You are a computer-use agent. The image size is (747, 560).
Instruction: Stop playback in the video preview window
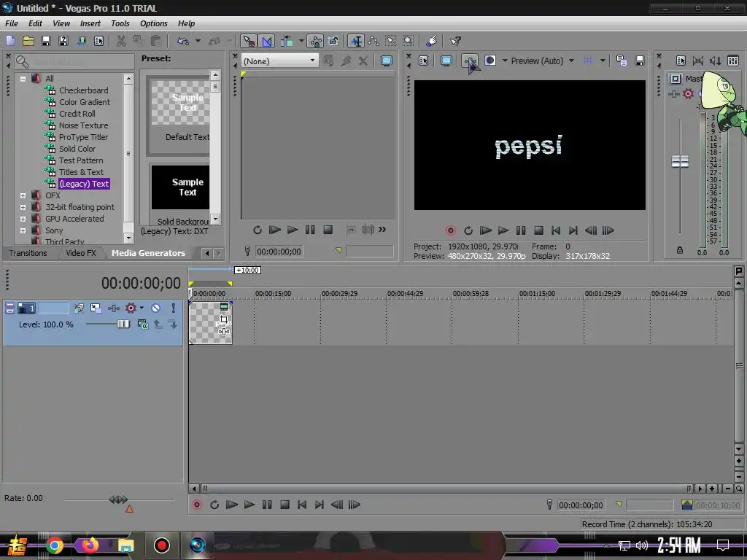538,230
